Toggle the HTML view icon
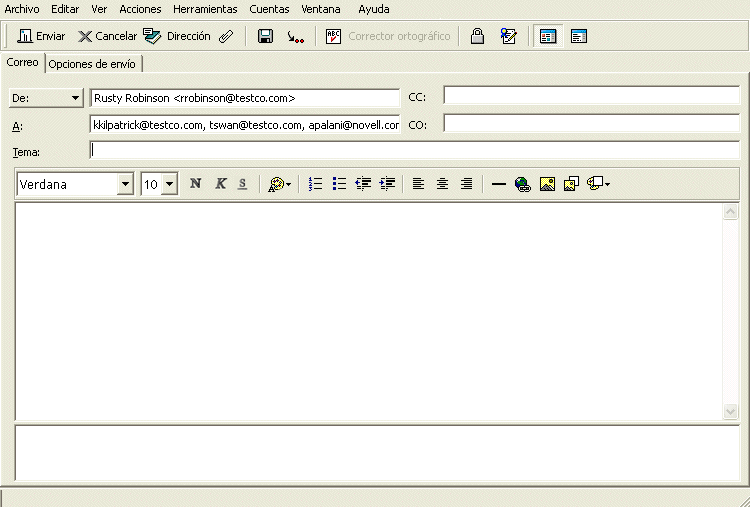The height and width of the screenshot is (507, 750). click(x=548, y=36)
